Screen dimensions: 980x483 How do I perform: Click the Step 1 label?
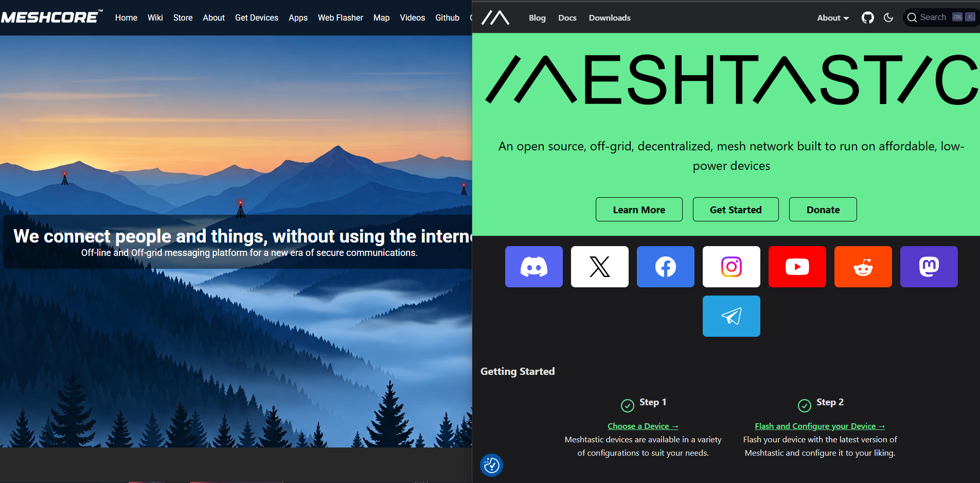[x=653, y=402]
